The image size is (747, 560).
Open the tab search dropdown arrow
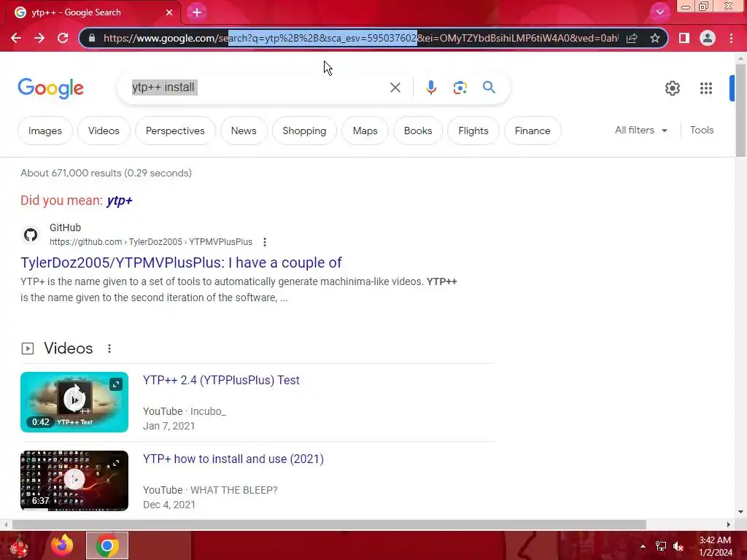click(x=659, y=12)
